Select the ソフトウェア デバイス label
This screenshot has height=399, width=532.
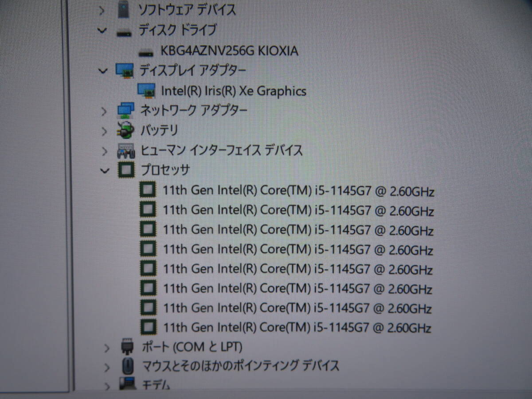(188, 10)
